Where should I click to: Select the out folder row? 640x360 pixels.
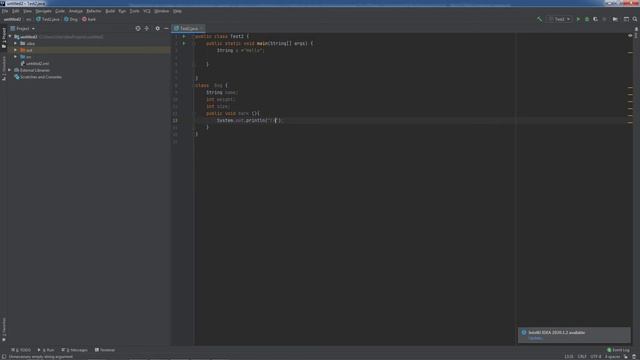coord(89,50)
